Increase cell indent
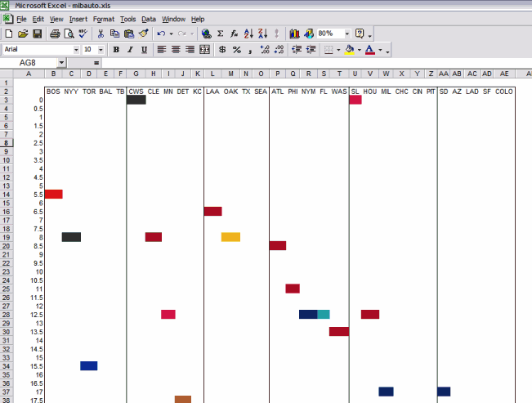 (x=311, y=50)
